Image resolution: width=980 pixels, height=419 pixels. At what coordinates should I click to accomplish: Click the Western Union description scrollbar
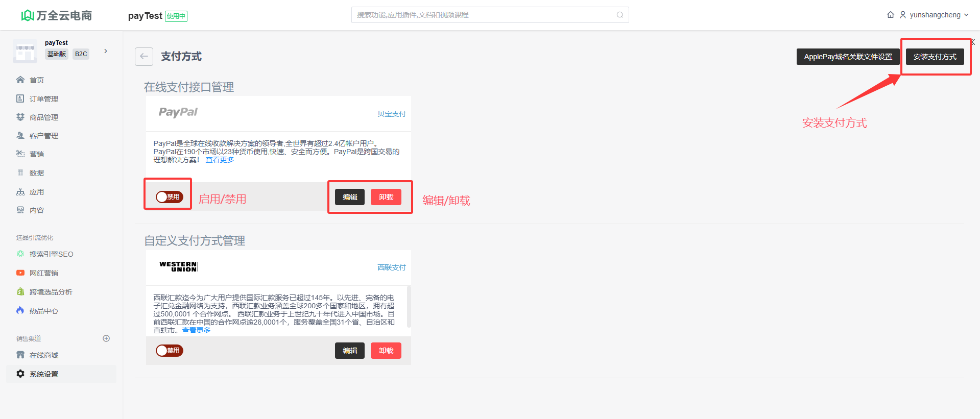(409, 307)
